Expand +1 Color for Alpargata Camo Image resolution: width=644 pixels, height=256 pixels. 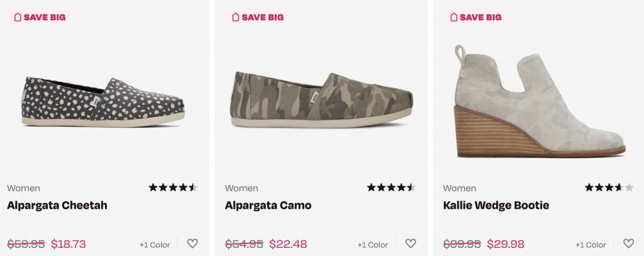coord(373,245)
